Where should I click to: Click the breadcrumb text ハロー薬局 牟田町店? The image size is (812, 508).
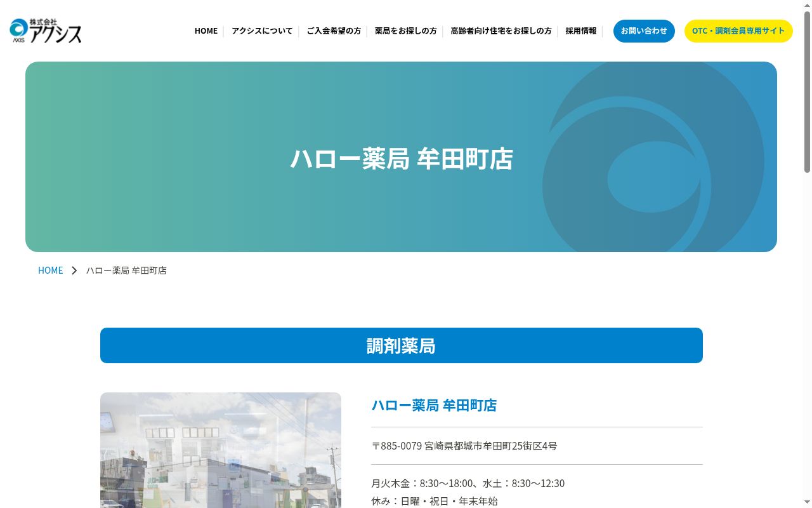point(126,271)
